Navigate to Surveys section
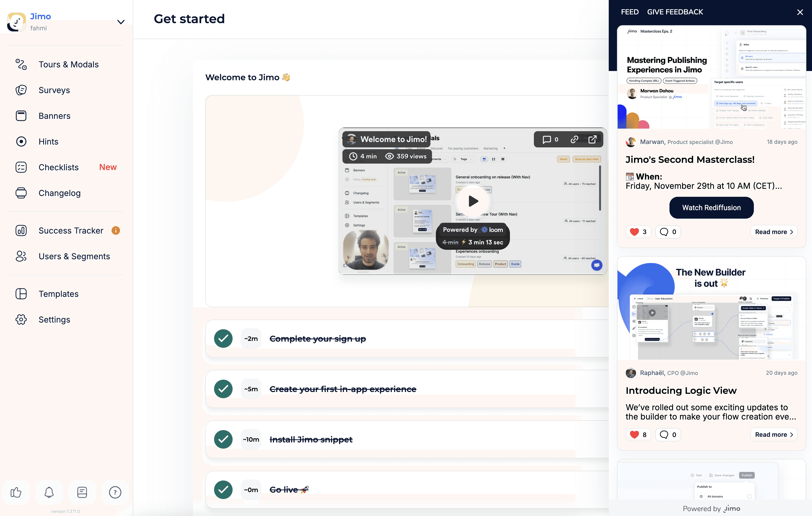Viewport: 812px width, 516px height. click(54, 90)
